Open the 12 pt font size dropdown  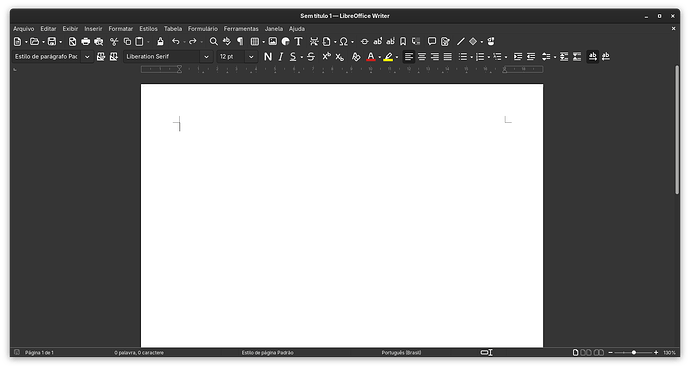tap(251, 56)
